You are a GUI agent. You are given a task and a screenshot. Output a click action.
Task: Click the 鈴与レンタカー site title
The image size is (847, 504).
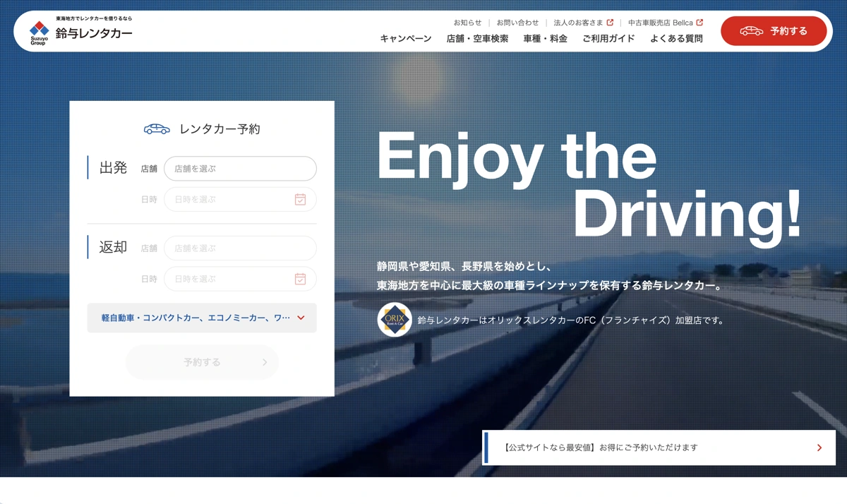94,33
